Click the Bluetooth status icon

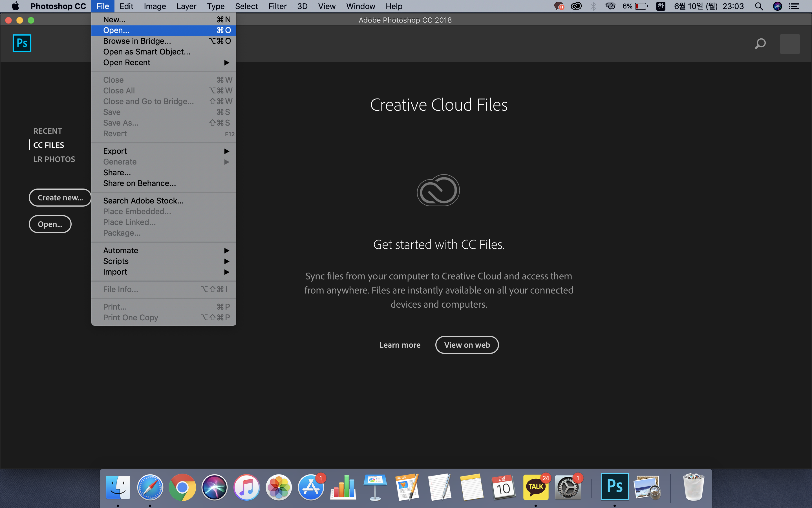click(593, 6)
